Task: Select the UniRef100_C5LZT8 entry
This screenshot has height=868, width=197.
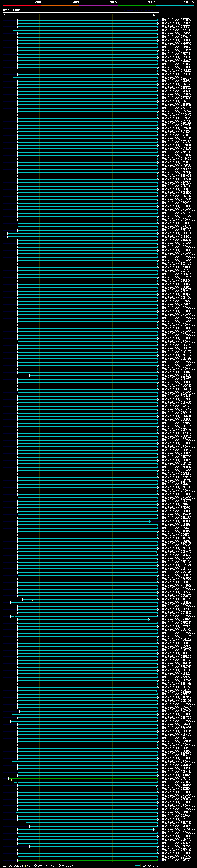Action: (x=176, y=501)
